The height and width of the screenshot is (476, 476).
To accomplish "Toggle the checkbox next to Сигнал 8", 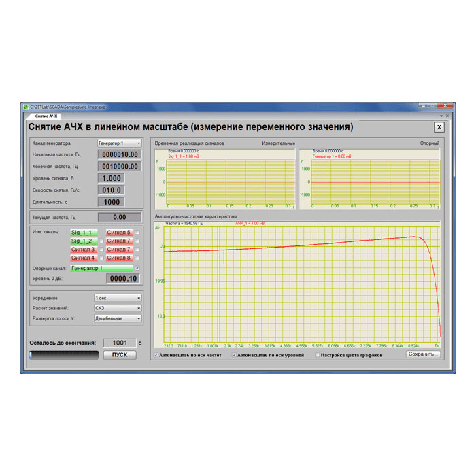I will [x=137, y=258].
